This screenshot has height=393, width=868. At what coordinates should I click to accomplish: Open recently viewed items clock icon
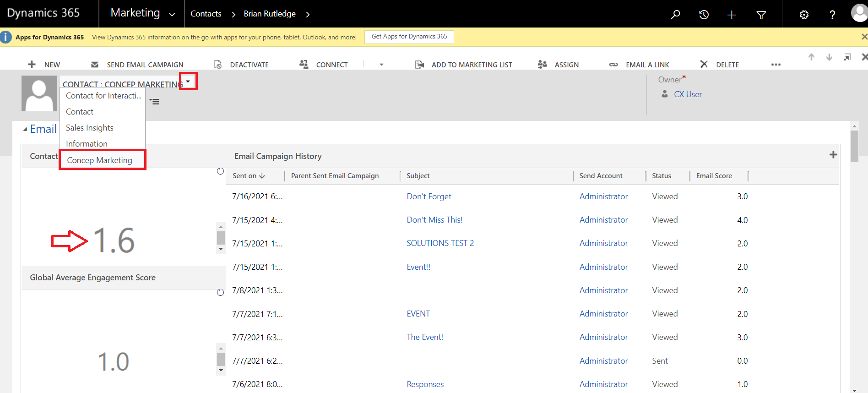(704, 15)
